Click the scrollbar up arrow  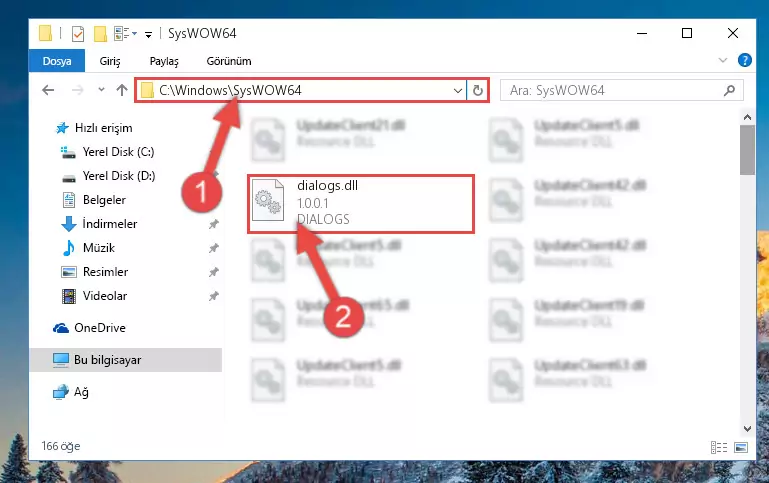[747, 117]
